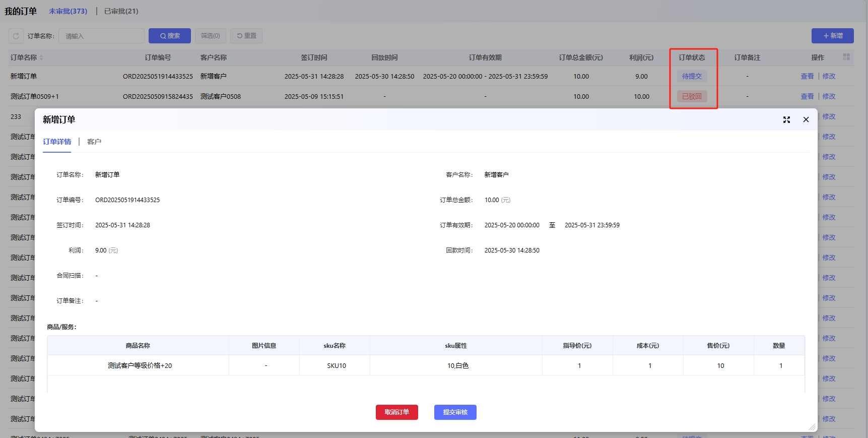
Task: Click 查看 for order 新增订单
Action: click(807, 76)
